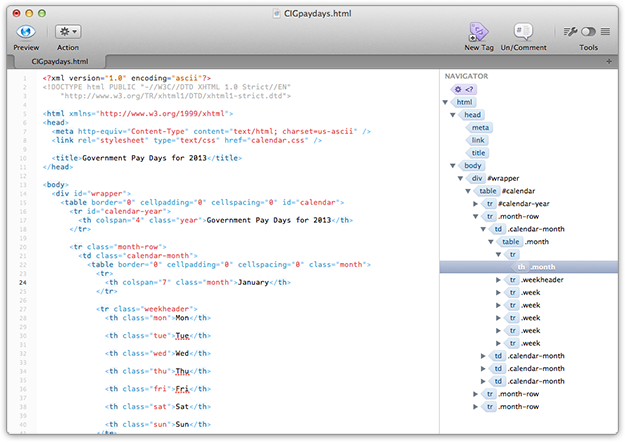Screen dimensions: 625x442
Task: Open the Preview eye icon
Action: point(26,31)
